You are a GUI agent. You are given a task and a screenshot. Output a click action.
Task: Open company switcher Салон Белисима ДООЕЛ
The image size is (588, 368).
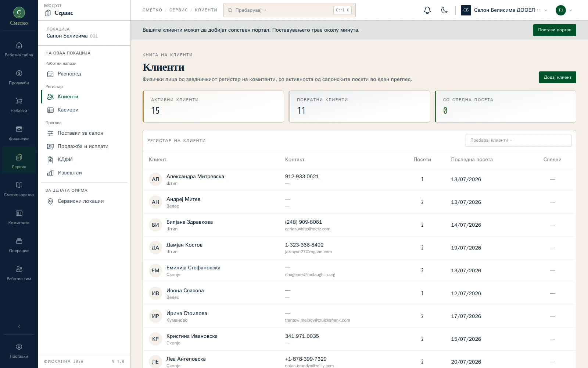click(504, 10)
